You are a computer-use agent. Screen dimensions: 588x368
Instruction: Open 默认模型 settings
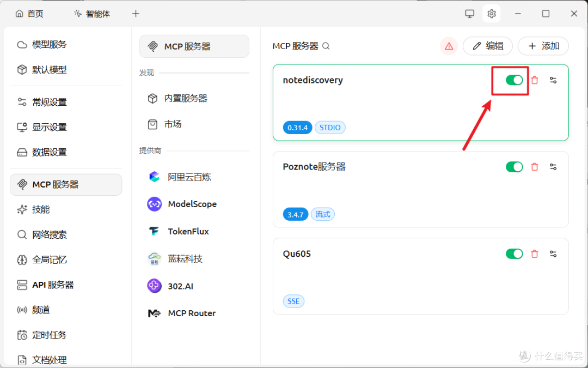pos(66,70)
